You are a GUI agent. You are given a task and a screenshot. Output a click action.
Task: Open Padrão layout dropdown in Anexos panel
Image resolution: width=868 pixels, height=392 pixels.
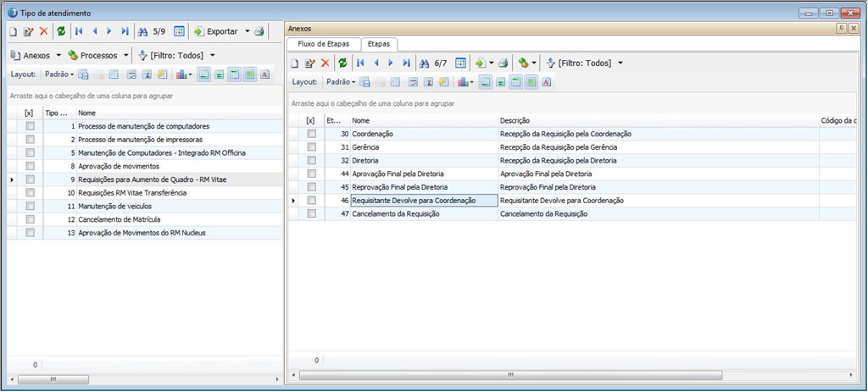tap(341, 82)
